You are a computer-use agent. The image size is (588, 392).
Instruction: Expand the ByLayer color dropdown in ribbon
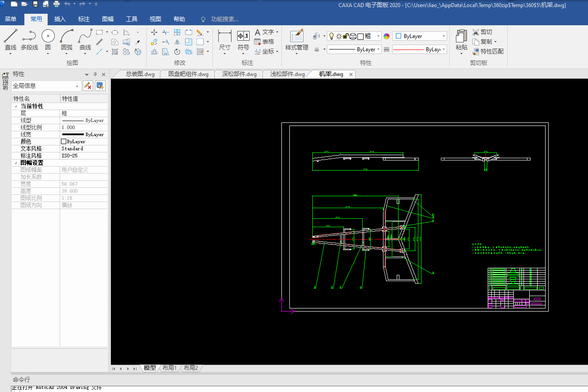click(x=444, y=36)
